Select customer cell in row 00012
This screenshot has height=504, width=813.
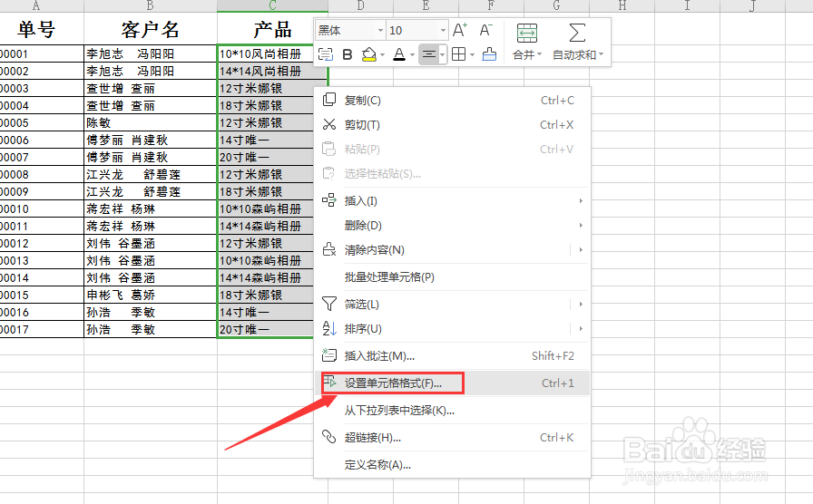point(151,244)
